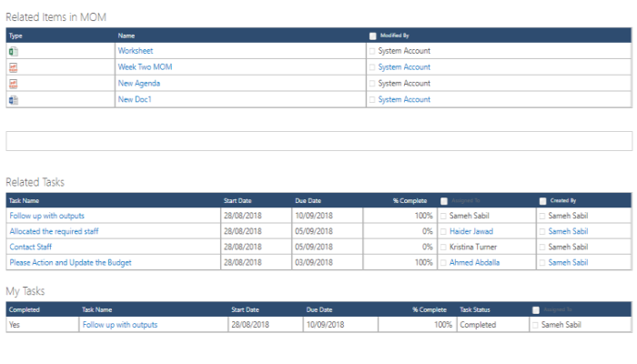Screen dimensions: 637x364
Task: Click the Word icon beside New Doc1
Action: 14,99
